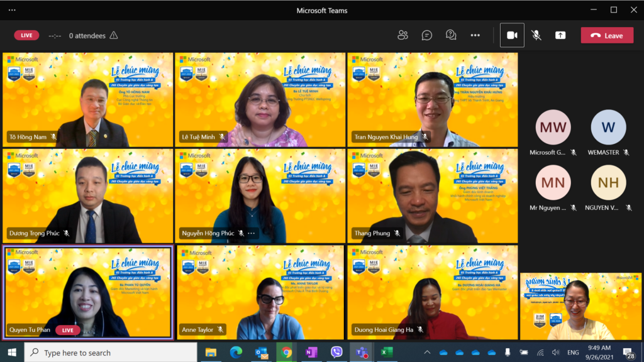Open Excel from the taskbar
Screen dimensions: 644x362
[x=386, y=352]
